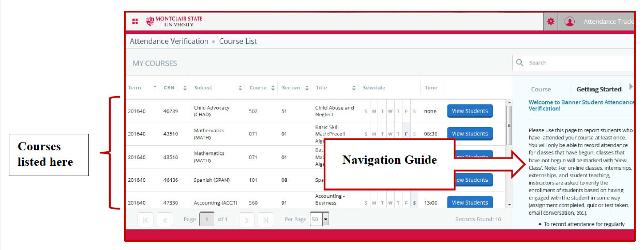View students for Child Advocacy course
The width and height of the screenshot is (644, 250).
coord(469,111)
